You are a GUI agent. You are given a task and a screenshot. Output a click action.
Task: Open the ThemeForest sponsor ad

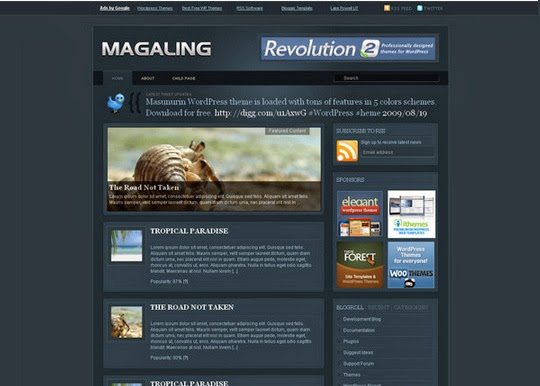(x=360, y=265)
